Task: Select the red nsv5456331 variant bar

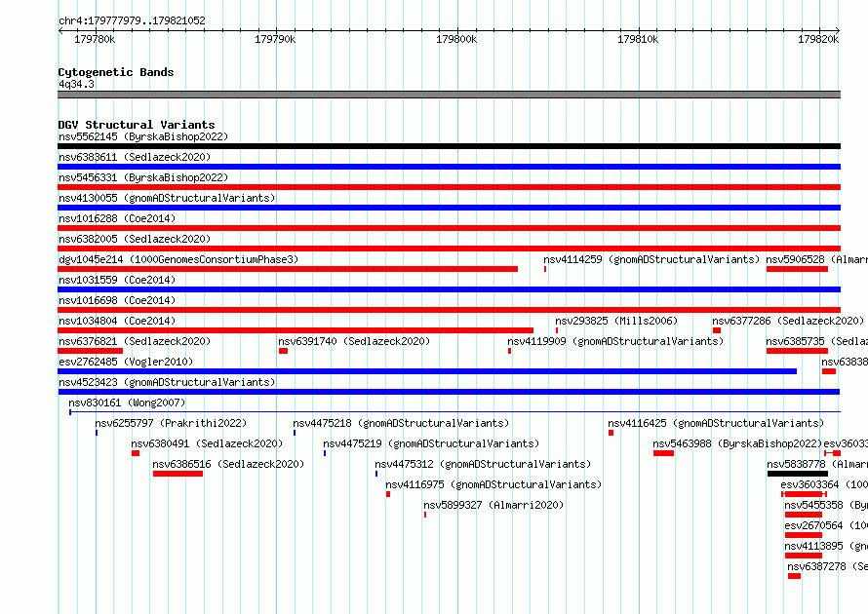Action: point(449,187)
